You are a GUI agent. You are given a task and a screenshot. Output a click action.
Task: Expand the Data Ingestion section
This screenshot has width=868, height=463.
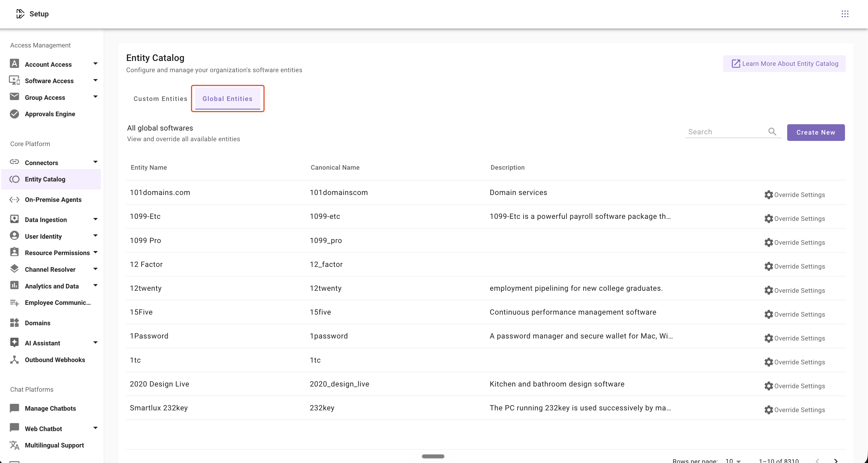pos(95,219)
